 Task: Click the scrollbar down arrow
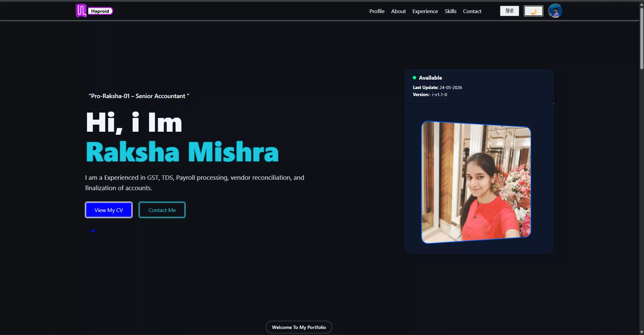coord(642,332)
